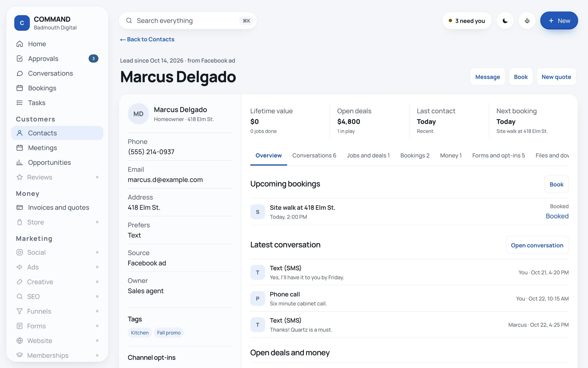Image resolution: width=588 pixels, height=368 pixels.
Task: Click the Kitchen tag
Action: tap(140, 333)
